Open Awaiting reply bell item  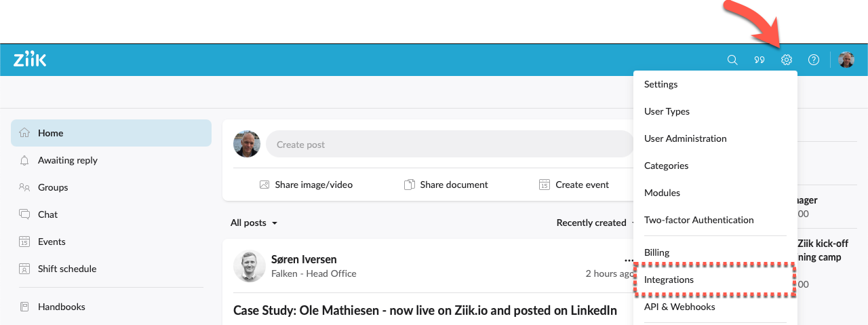(67, 160)
